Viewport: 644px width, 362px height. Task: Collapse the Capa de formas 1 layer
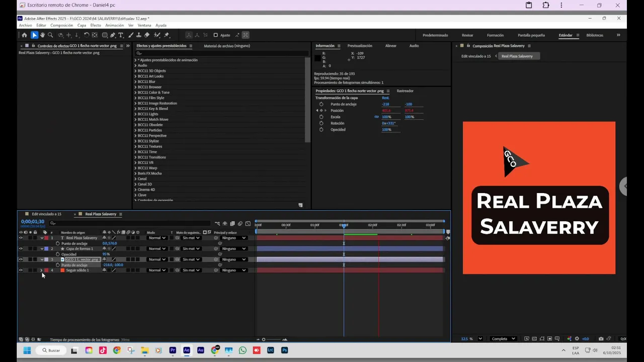click(42, 249)
